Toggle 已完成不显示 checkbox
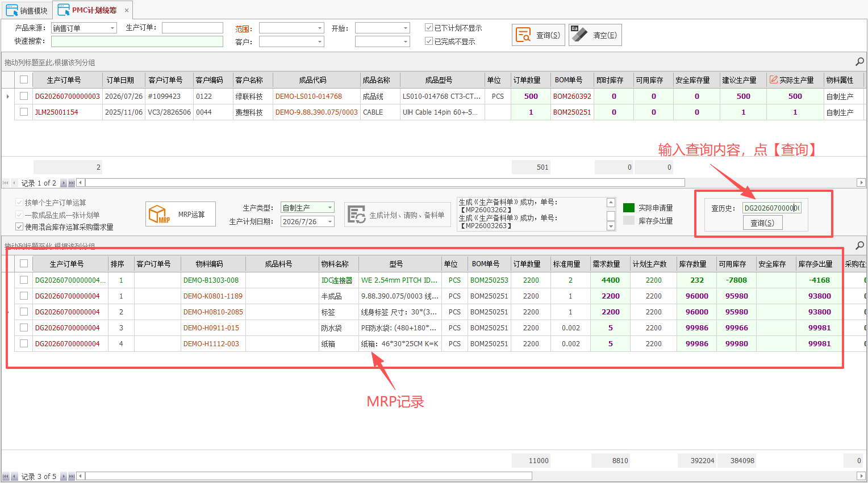The image size is (868, 483). point(429,41)
